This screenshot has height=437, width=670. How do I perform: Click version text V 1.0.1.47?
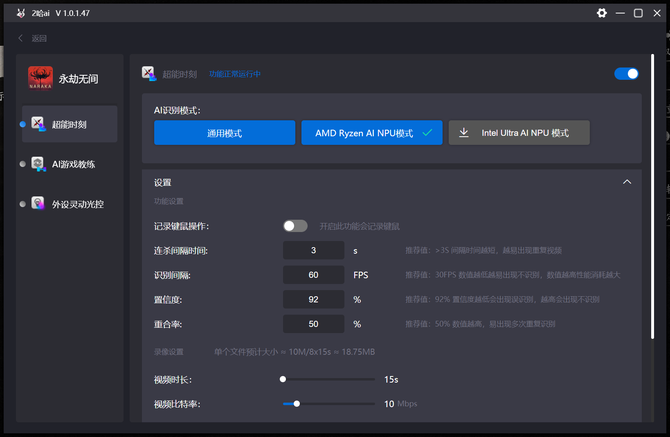(73, 13)
